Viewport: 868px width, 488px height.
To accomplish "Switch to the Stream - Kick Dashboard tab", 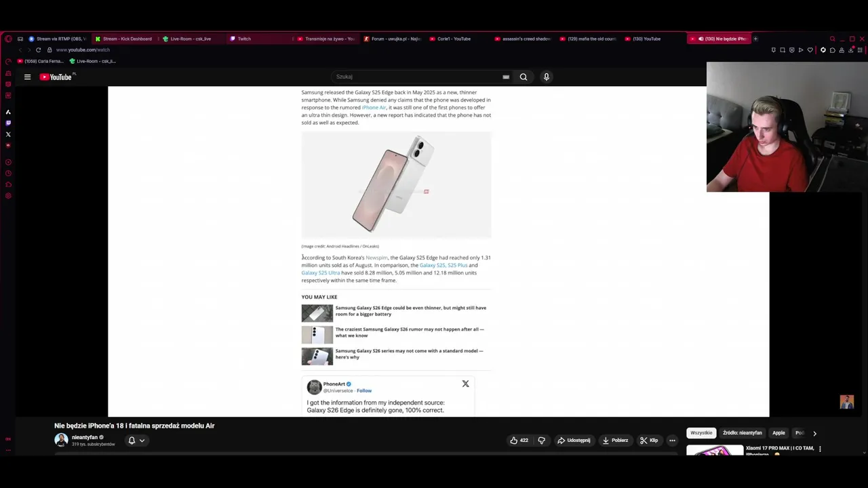I will pos(124,39).
